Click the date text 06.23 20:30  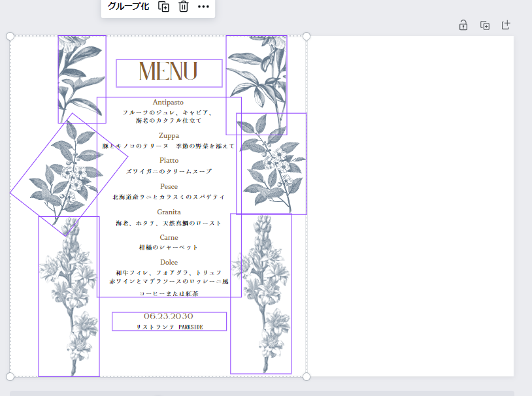(x=169, y=316)
